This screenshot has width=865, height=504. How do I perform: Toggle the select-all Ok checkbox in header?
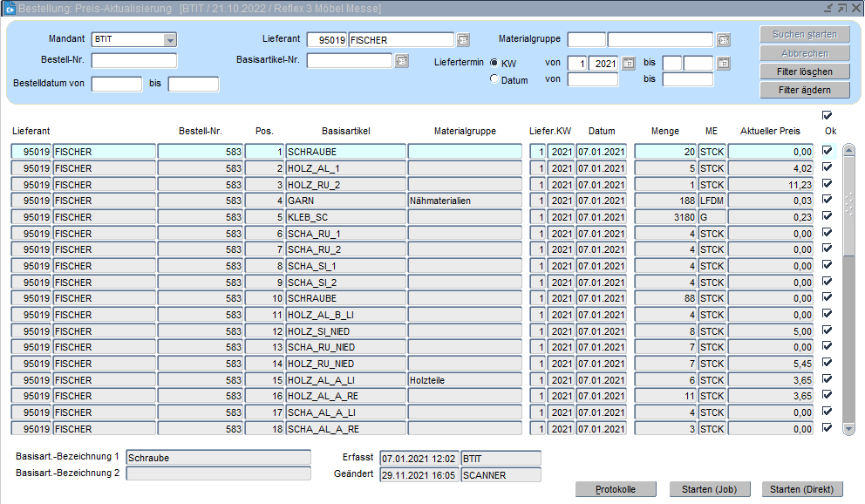[x=827, y=115]
